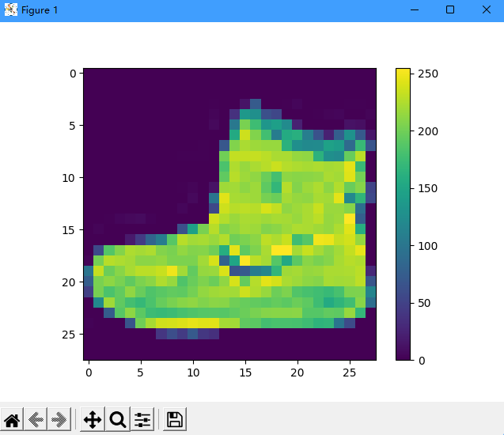Minimize the Figure 1 window
504x435 pixels.
point(415,10)
